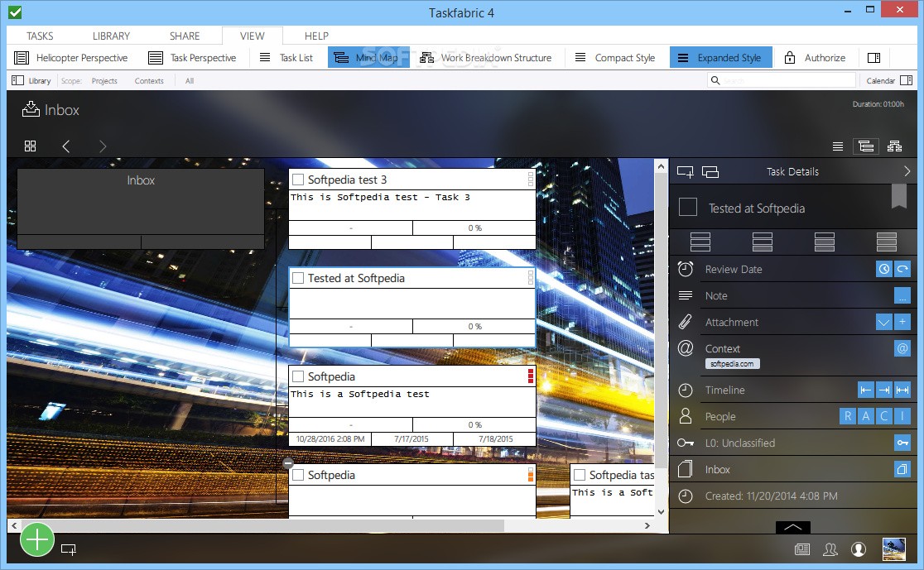Show Work Breakdown Structure view

(485, 58)
